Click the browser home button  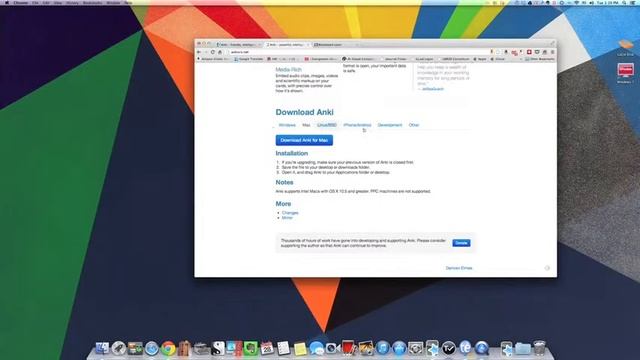point(220,52)
